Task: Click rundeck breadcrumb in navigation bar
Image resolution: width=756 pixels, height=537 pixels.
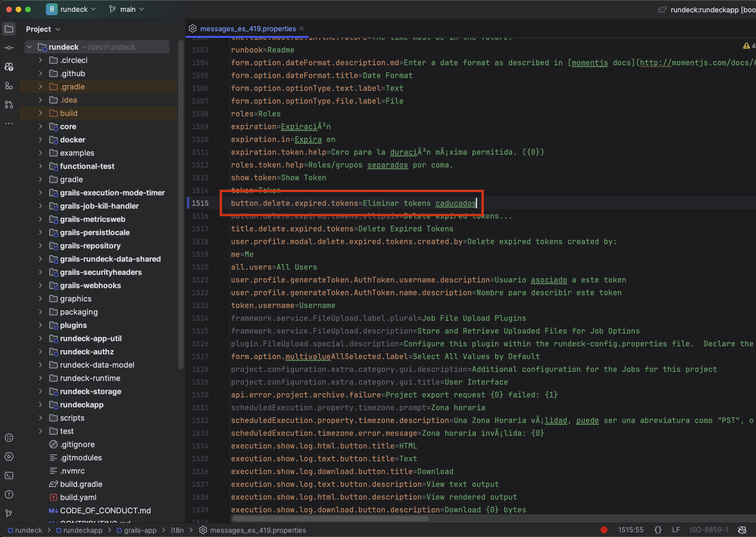Action: pos(25,530)
